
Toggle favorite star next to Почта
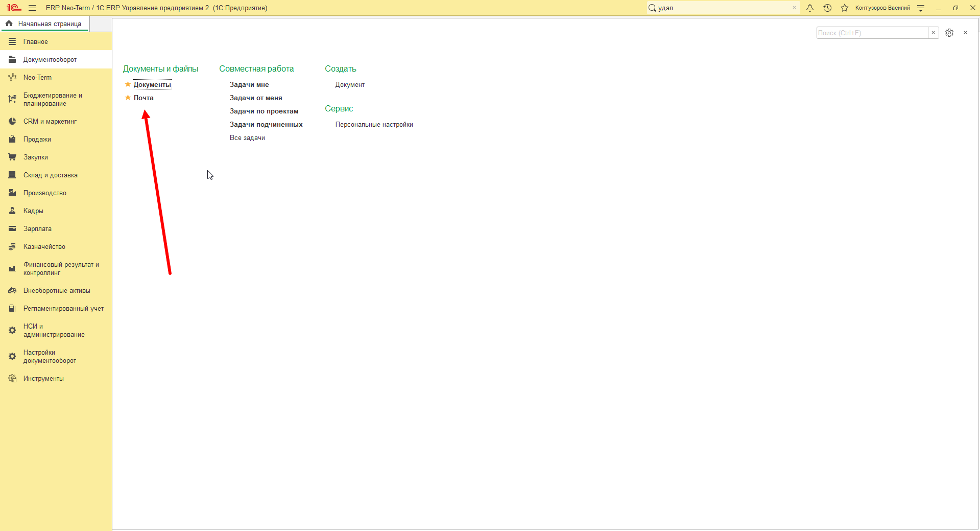[128, 98]
